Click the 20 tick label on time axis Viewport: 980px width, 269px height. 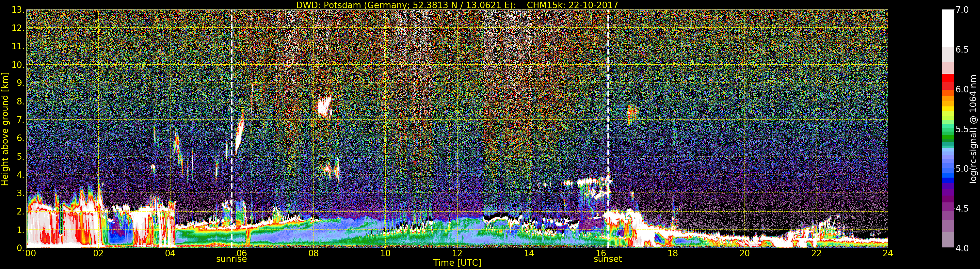pos(745,253)
